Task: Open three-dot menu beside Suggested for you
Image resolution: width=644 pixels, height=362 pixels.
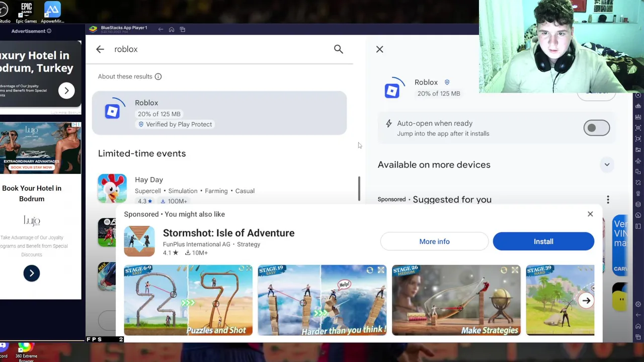Action: pos(608,200)
